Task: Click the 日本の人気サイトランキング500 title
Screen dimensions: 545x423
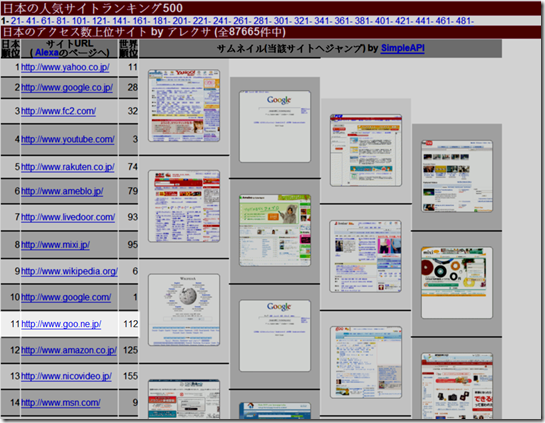Action: [x=92, y=8]
